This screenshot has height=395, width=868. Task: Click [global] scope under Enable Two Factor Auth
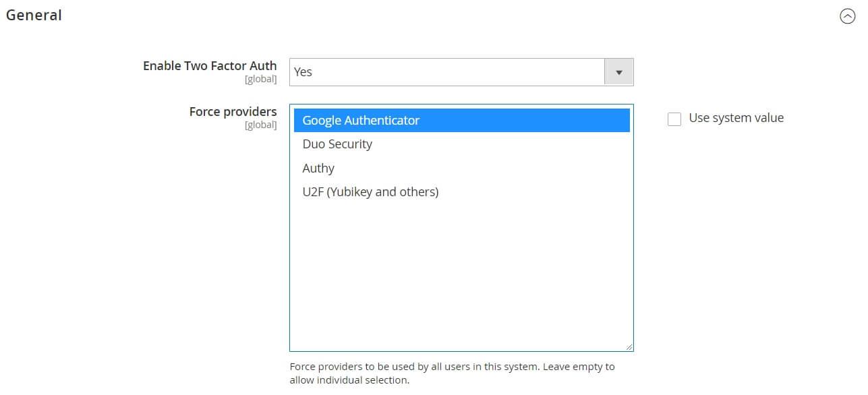point(260,79)
